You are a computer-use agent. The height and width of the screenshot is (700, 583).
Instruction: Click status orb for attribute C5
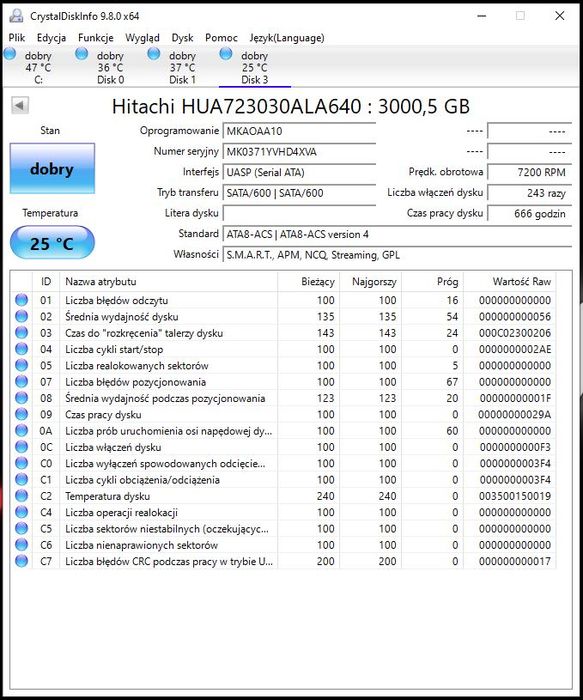(21, 528)
